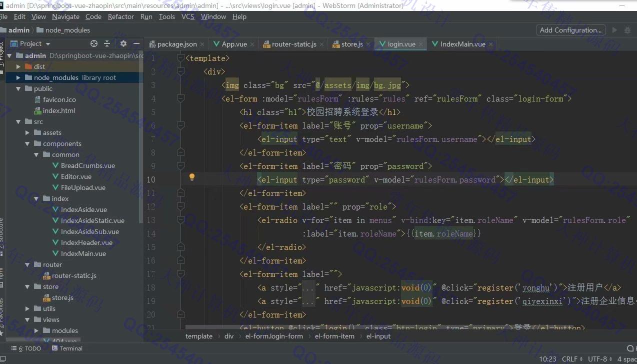Collapse the components folder
This screenshot has height=364, width=637.
(x=27, y=143)
